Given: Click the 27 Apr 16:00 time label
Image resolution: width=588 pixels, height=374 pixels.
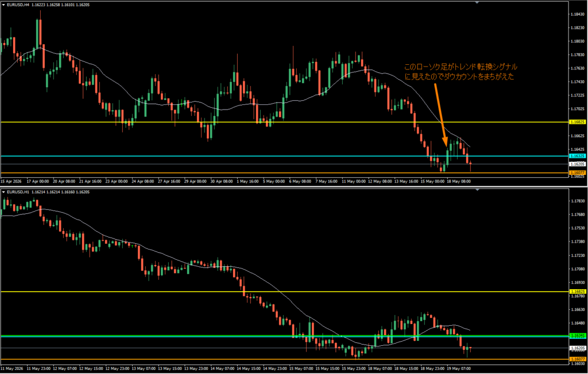Looking at the screenshot, I should pyautogui.click(x=170, y=181).
